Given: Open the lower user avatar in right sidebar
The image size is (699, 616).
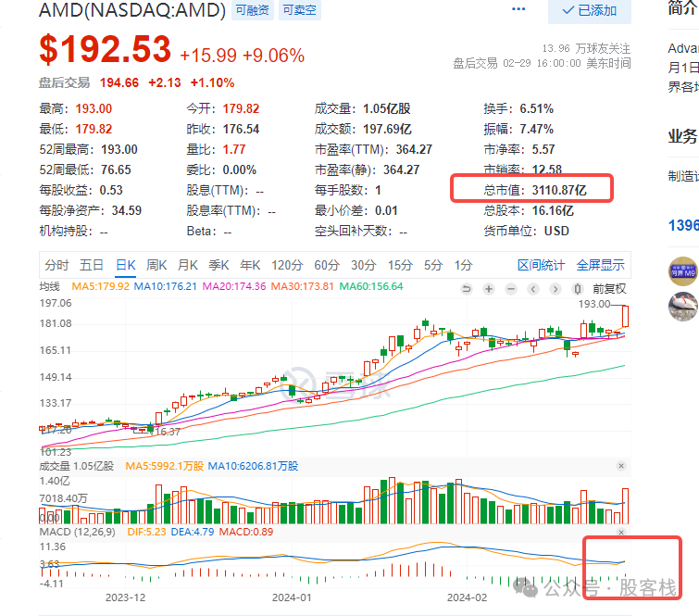Looking at the screenshot, I should point(683,307).
